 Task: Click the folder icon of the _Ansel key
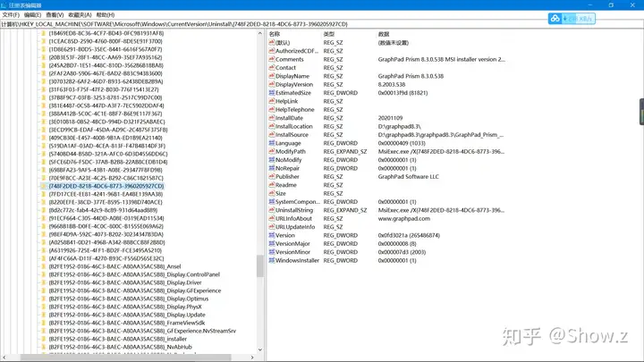click(x=44, y=266)
